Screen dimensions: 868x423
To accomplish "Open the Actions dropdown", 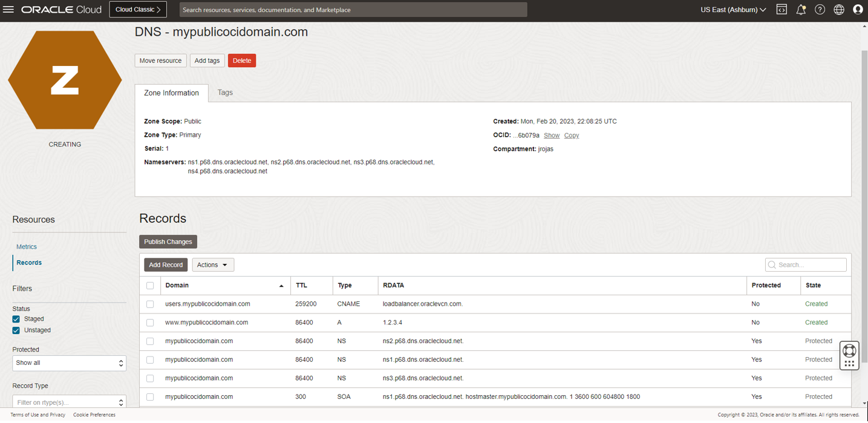I will (x=213, y=264).
